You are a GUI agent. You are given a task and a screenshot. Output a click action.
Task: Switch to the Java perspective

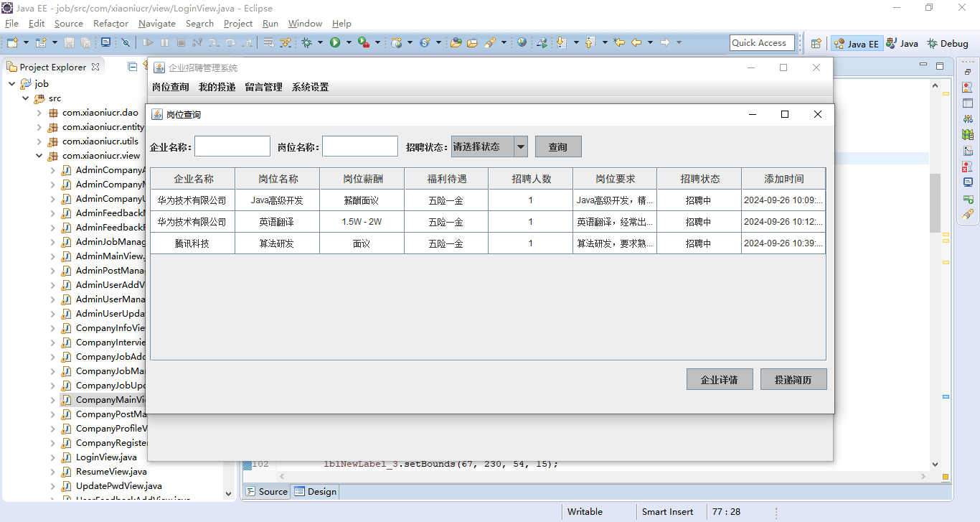click(x=902, y=43)
